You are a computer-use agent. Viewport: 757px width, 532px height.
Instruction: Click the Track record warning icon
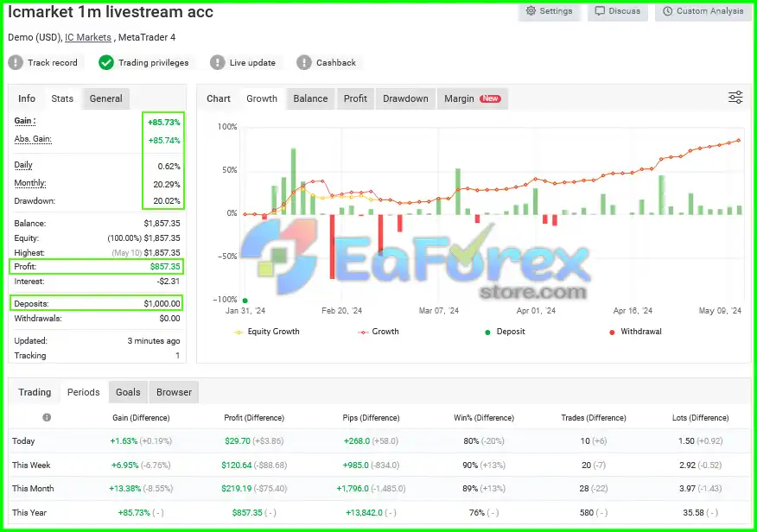click(x=16, y=62)
